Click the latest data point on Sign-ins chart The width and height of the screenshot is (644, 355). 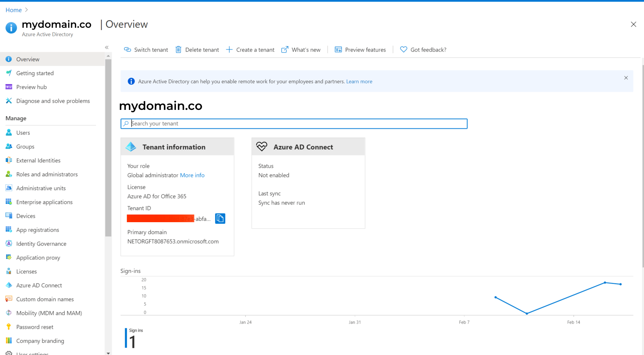[x=621, y=284]
